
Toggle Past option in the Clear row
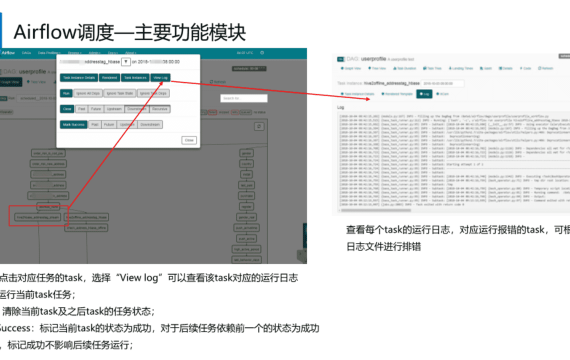point(81,109)
